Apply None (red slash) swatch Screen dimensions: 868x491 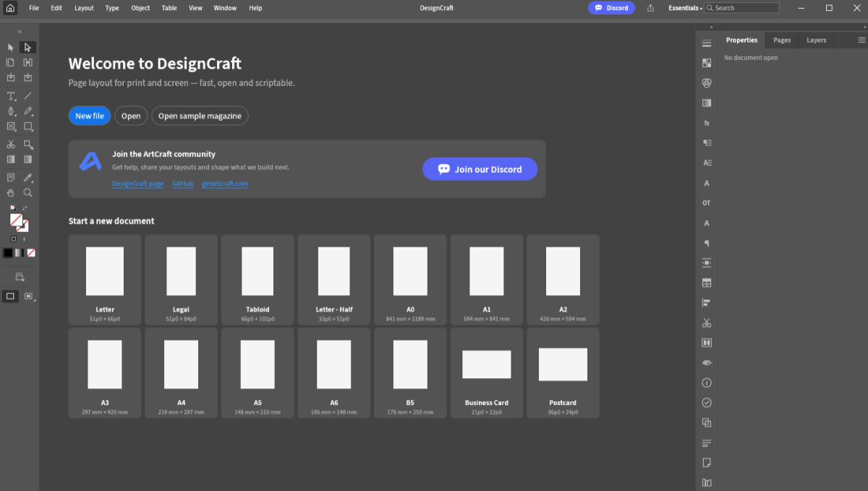click(31, 253)
